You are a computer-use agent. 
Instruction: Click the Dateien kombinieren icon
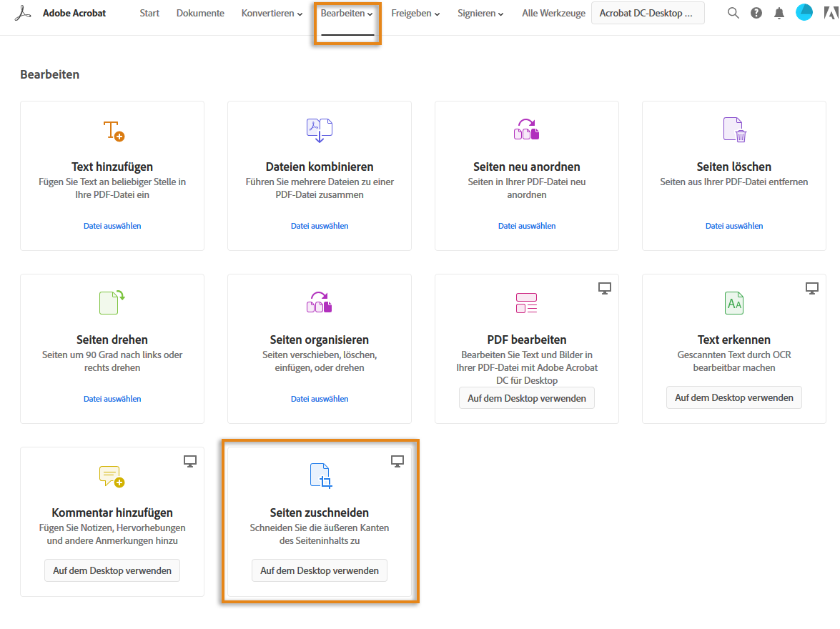(x=319, y=129)
